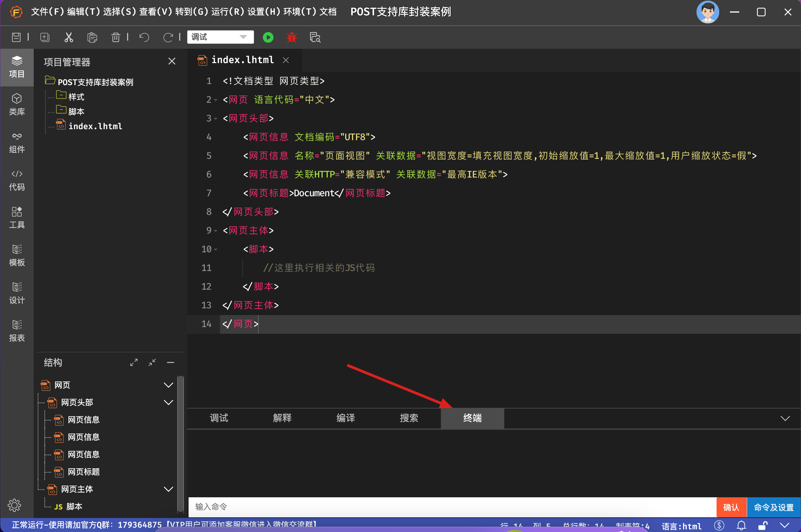Open the 编辑(T) menu
Viewport: 801px width, 532px height.
click(x=83, y=12)
